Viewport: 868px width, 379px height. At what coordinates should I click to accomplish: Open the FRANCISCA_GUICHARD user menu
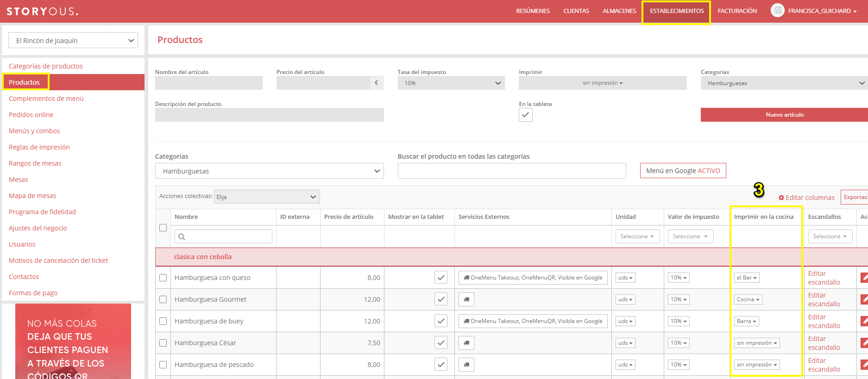pos(822,11)
